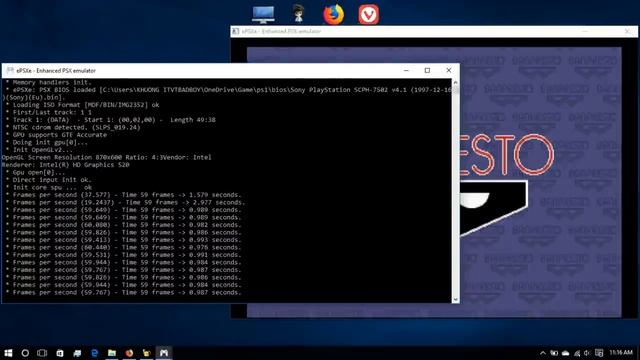
Task: Open Microsoft Edge from the taskbar
Action: 94,353
